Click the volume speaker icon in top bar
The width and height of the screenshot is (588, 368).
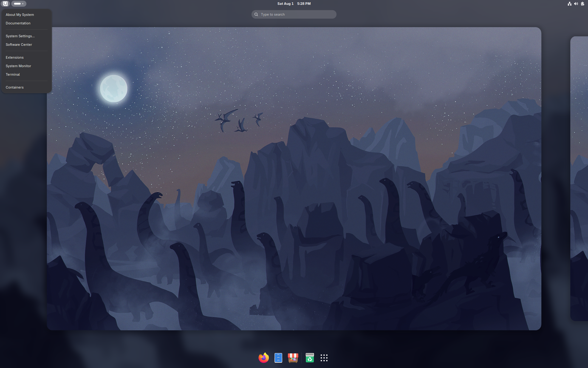click(576, 4)
